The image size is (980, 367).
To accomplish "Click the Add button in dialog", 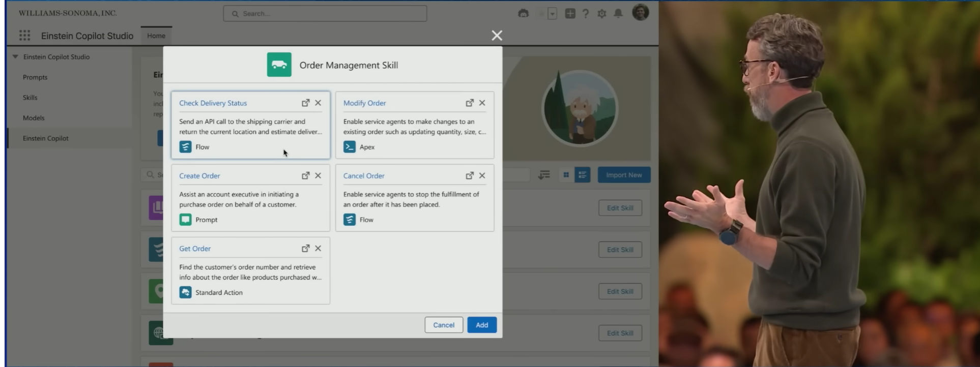I will click(482, 325).
